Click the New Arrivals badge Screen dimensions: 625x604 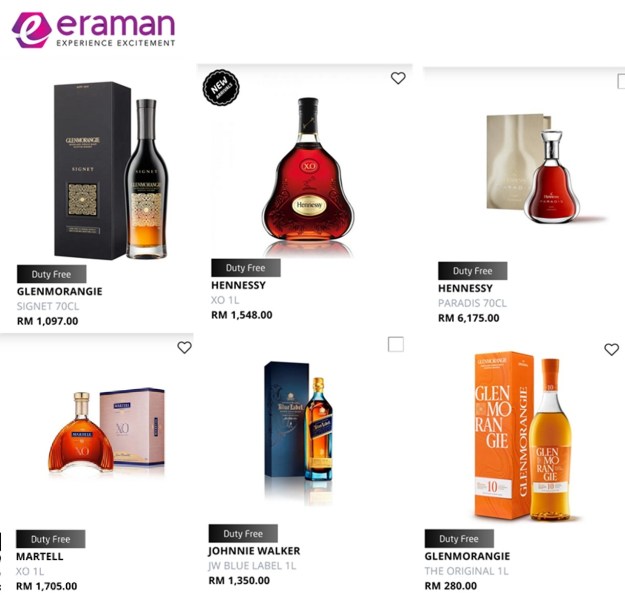click(x=221, y=87)
